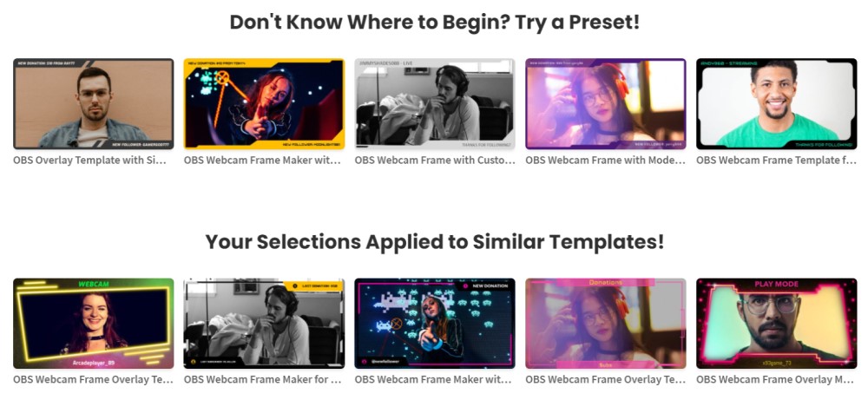Click the 'OBS Webcam Frame with Custo...' title link
This screenshot has width=868, height=400.
pyautogui.click(x=435, y=161)
